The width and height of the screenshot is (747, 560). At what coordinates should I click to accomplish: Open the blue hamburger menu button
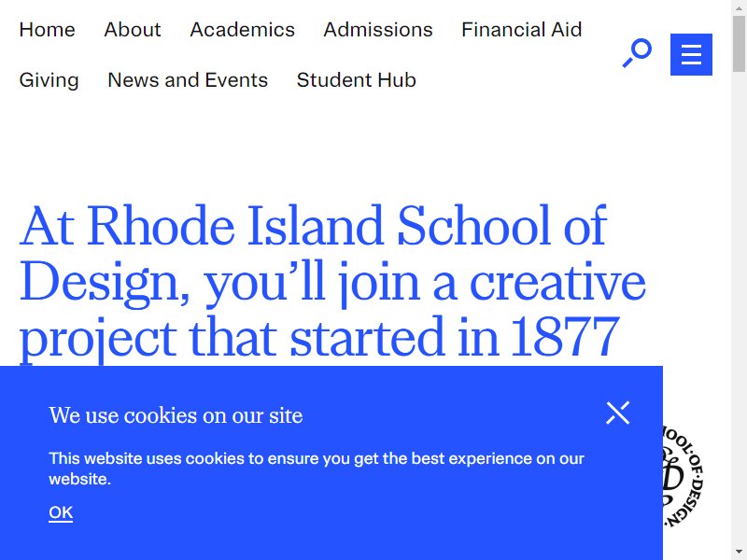click(x=691, y=54)
